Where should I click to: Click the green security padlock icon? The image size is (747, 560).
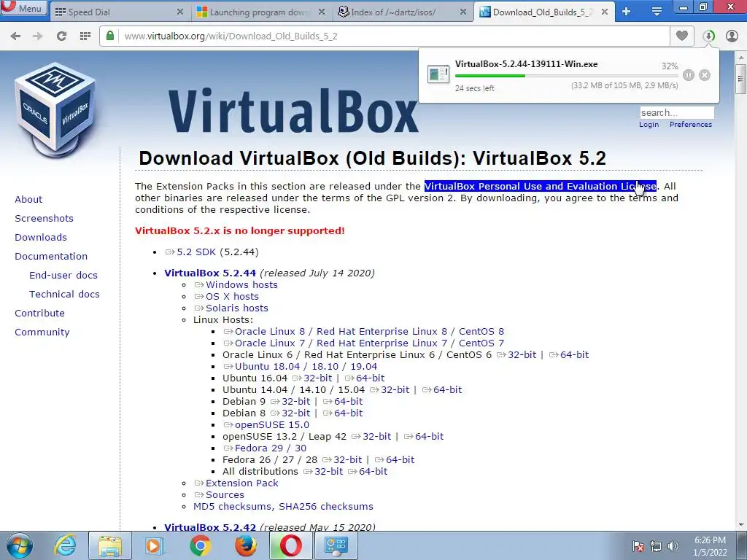(x=110, y=36)
